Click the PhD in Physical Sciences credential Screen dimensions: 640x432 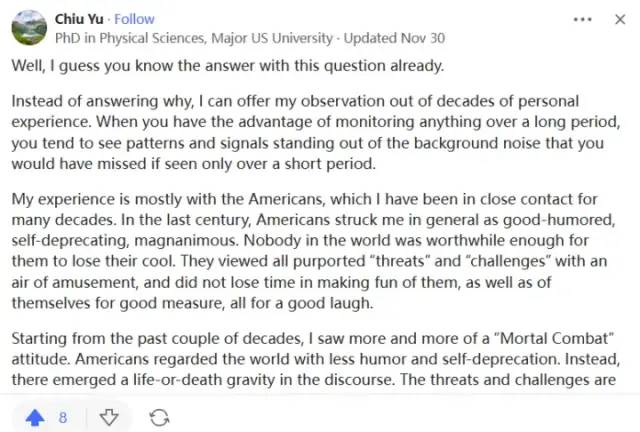point(193,38)
